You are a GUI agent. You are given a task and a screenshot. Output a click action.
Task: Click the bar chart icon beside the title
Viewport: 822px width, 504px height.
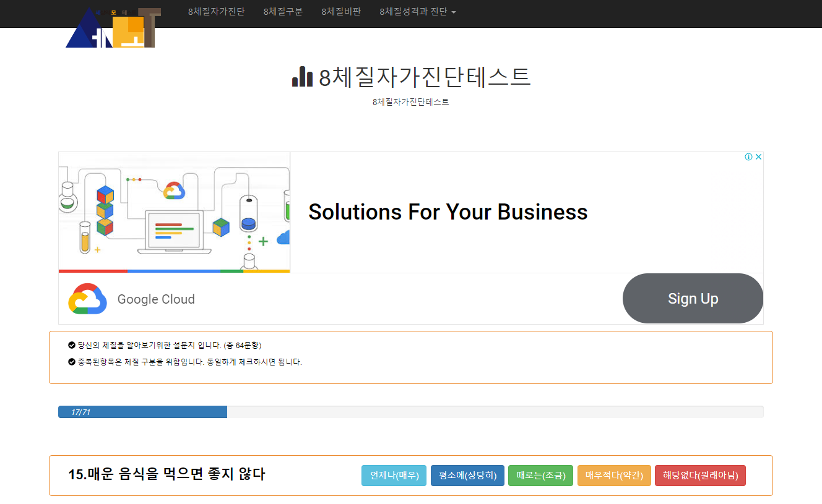(302, 77)
